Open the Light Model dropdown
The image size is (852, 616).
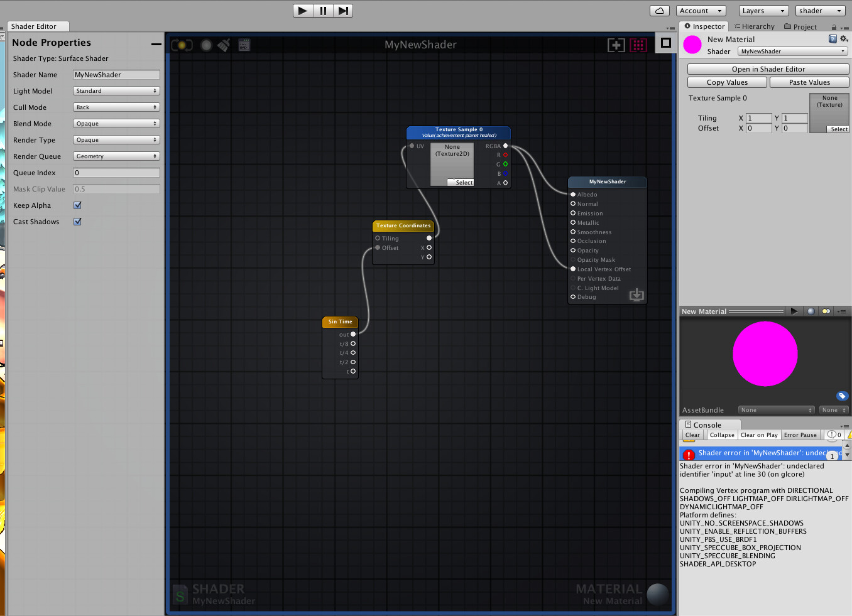[116, 90]
